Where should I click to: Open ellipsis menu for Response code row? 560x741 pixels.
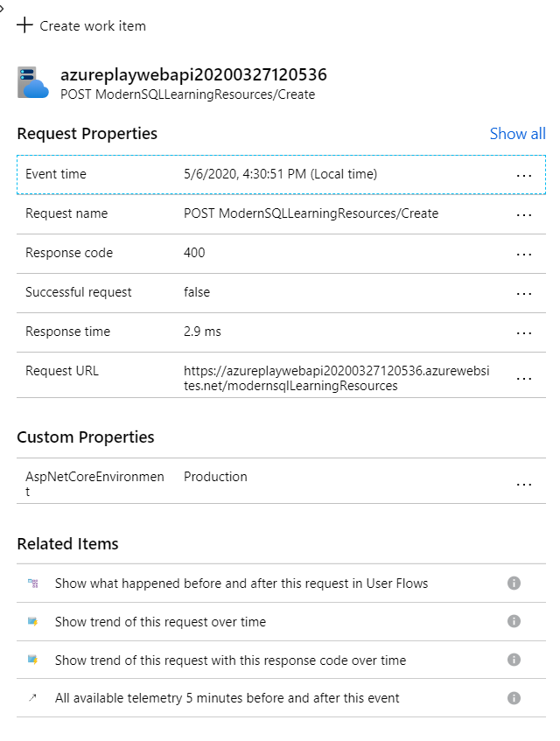click(524, 254)
